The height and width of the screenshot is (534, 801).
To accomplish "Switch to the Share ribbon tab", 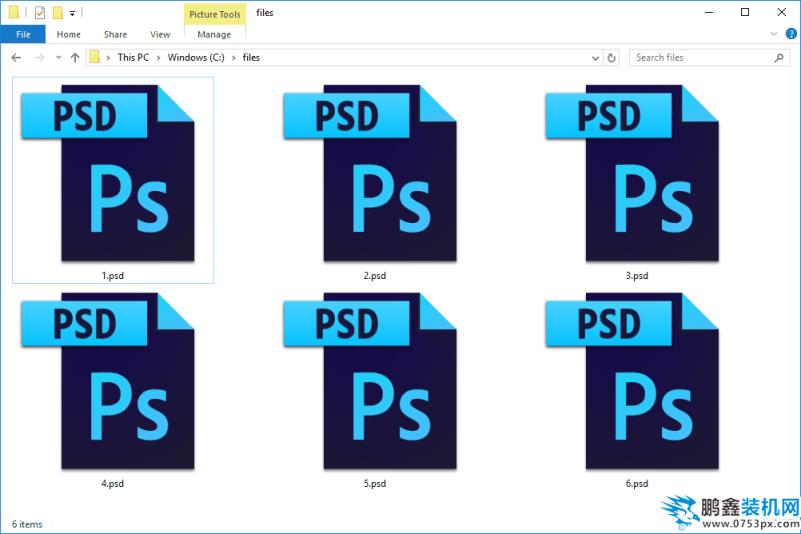I will pyautogui.click(x=115, y=34).
